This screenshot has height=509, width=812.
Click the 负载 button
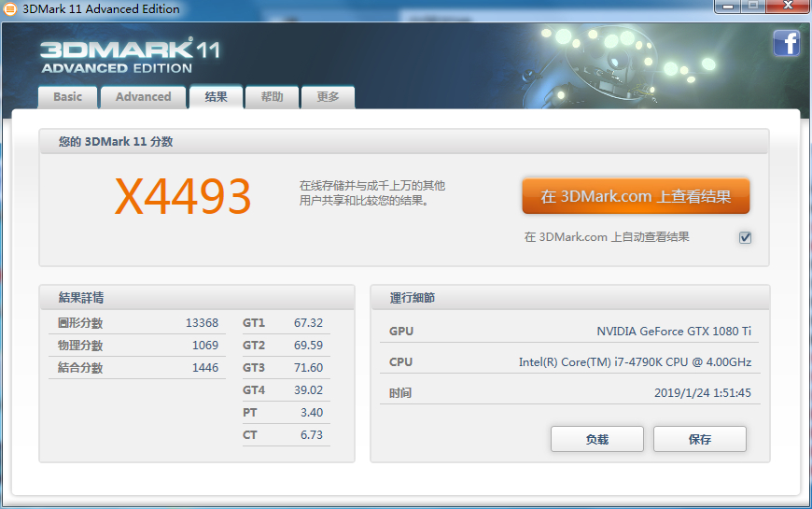coord(597,440)
